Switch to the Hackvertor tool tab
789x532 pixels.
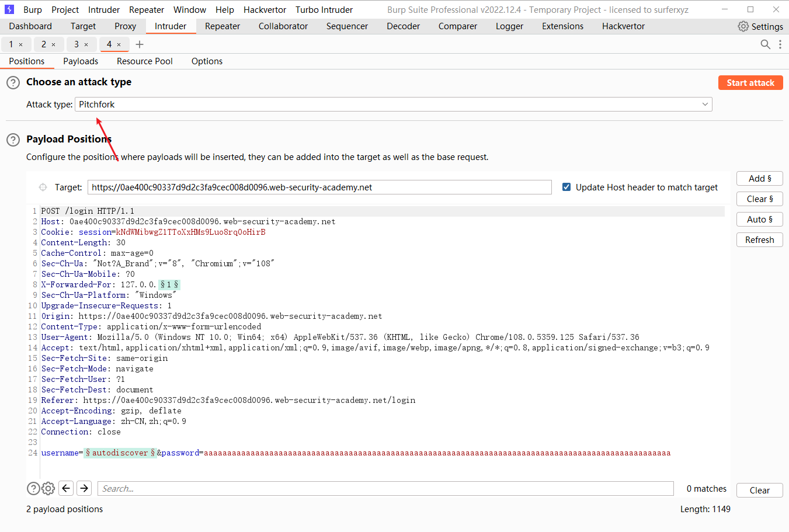[623, 26]
